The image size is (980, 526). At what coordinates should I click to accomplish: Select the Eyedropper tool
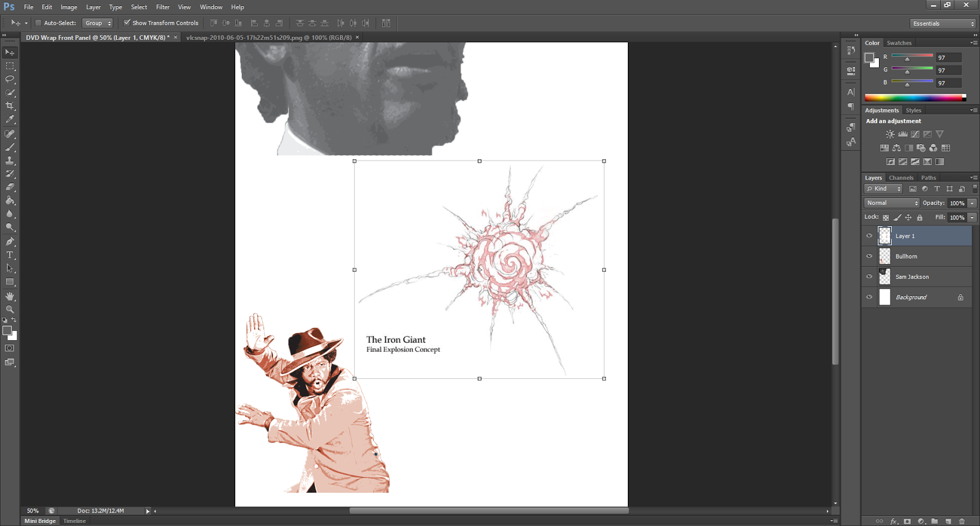point(10,120)
